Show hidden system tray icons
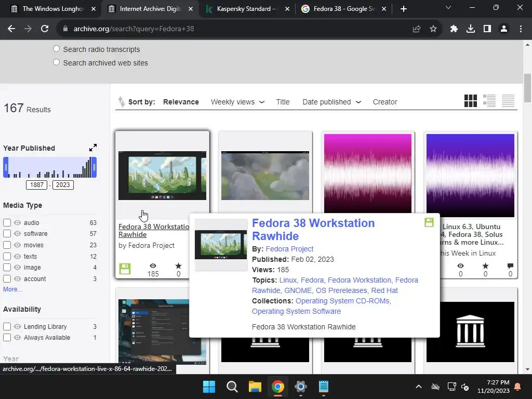The width and height of the screenshot is (532, 399). 419,387
